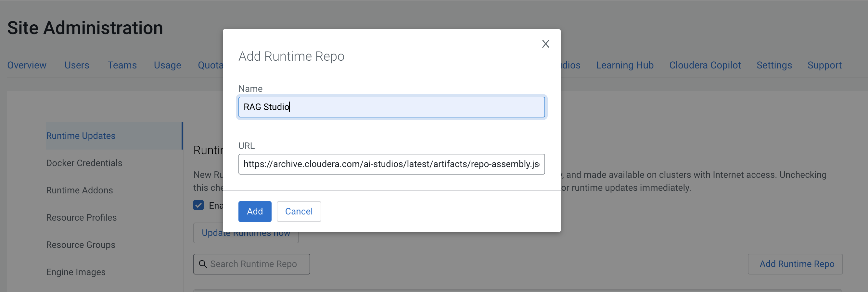Click the search magnifier icon
Screen dimensions: 868x292
(203, 264)
